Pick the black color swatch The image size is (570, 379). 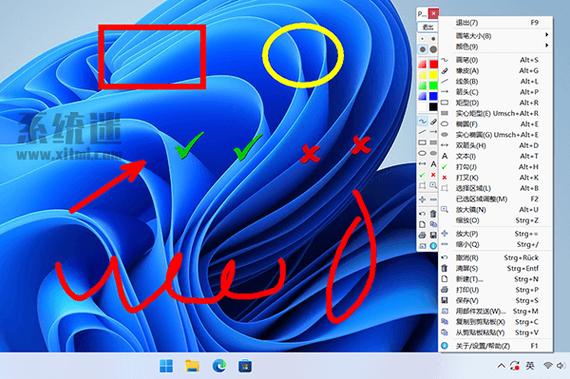[434, 107]
